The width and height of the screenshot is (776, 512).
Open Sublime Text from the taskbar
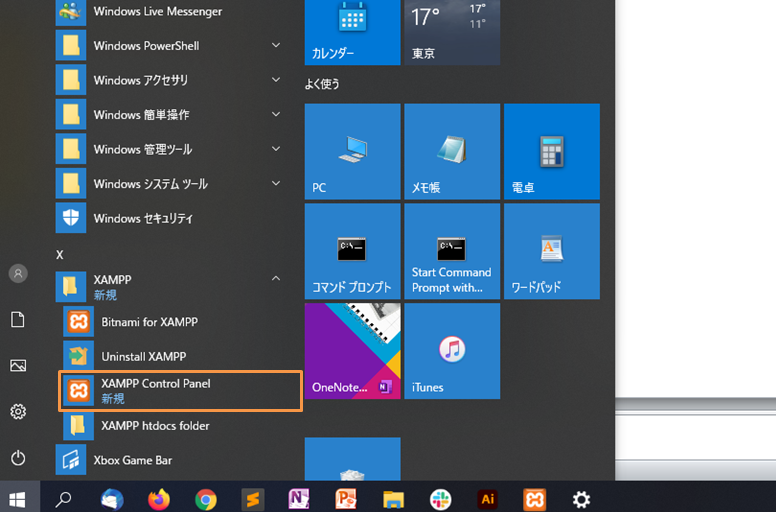coord(253,500)
